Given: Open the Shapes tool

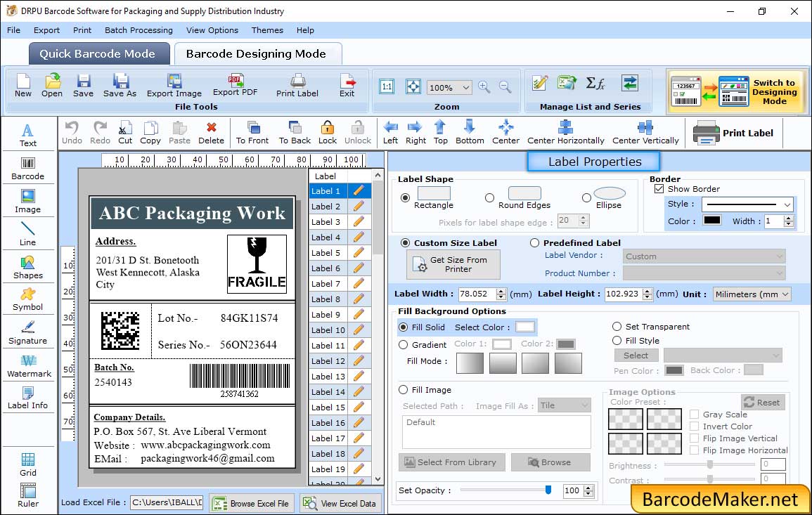Looking at the screenshot, I should pos(28,267).
